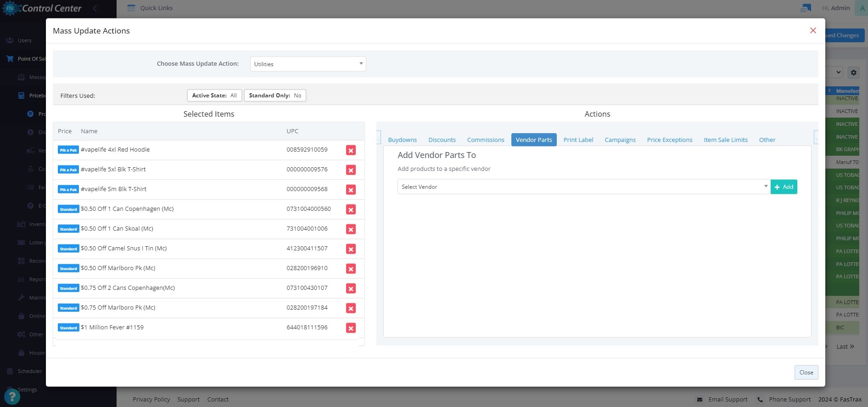This screenshot has height=407, width=868.
Task: Click the Active State: All filter chip
Action: 214,95
